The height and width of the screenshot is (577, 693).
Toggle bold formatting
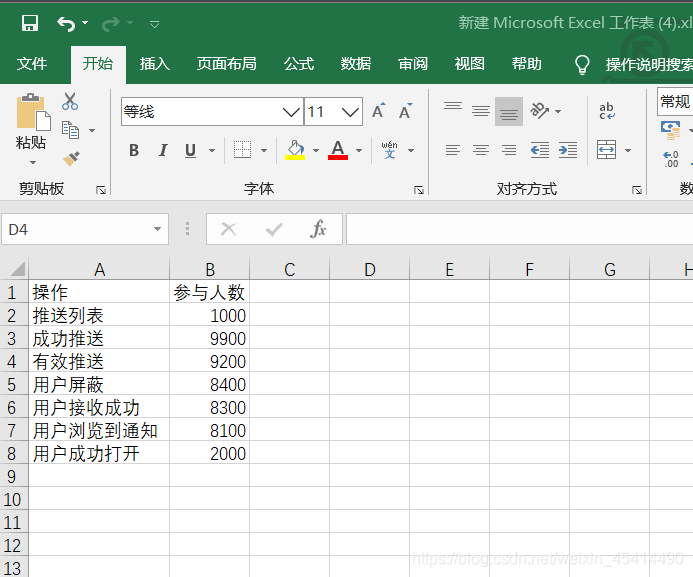click(134, 151)
